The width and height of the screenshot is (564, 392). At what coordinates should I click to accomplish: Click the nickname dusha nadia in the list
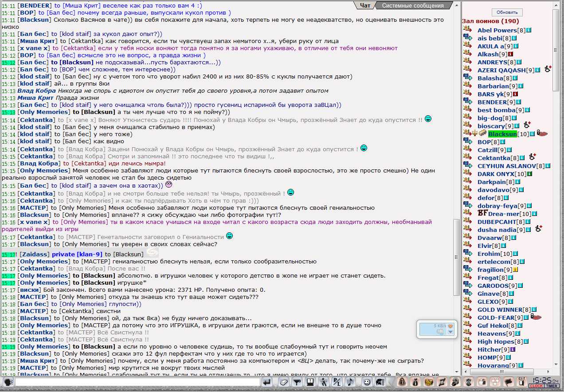pyautogui.click(x=496, y=230)
